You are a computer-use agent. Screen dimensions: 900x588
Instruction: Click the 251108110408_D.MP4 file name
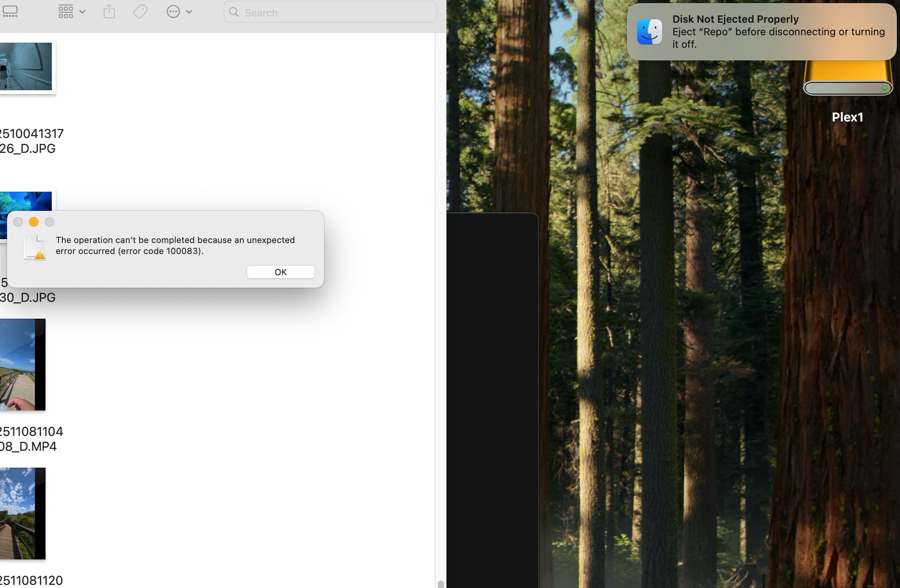(x=31, y=439)
